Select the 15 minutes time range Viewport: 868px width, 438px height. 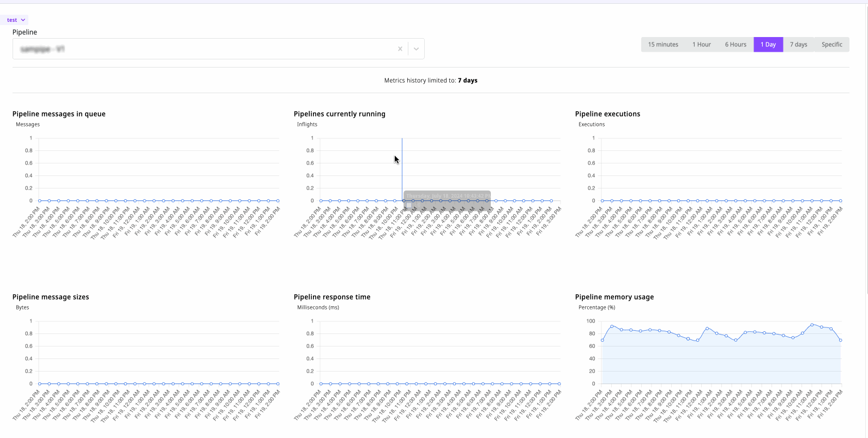pos(663,45)
